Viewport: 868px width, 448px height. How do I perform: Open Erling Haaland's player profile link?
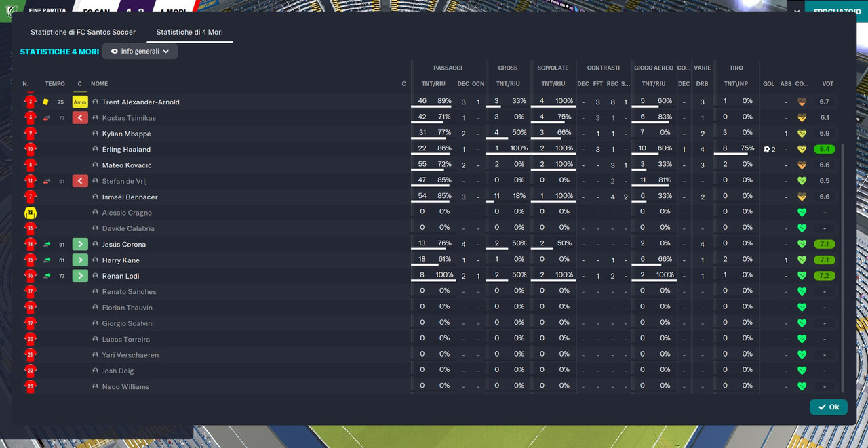(126, 150)
